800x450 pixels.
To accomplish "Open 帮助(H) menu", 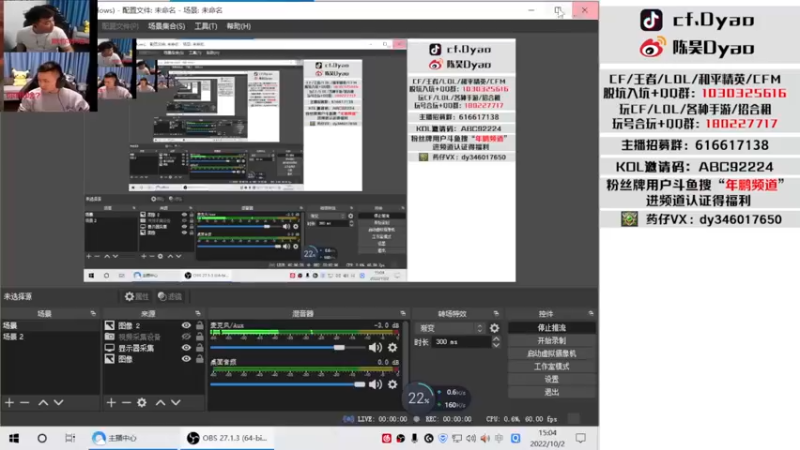I will [x=239, y=26].
